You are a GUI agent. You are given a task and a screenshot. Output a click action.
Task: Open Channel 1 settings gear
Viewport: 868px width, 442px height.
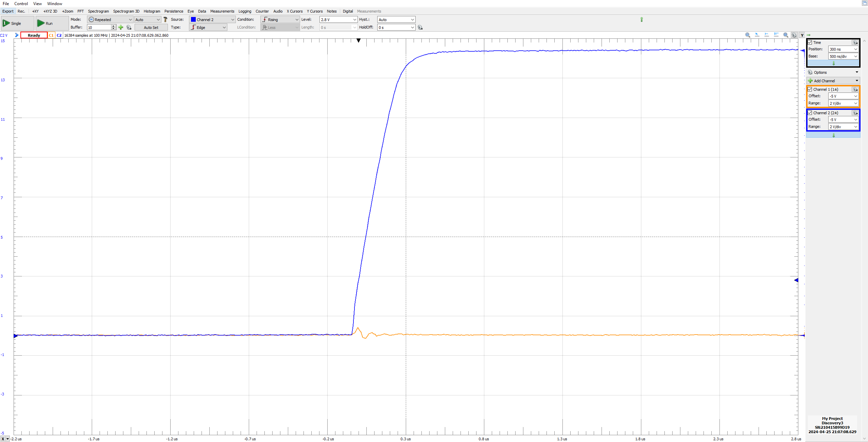point(855,89)
